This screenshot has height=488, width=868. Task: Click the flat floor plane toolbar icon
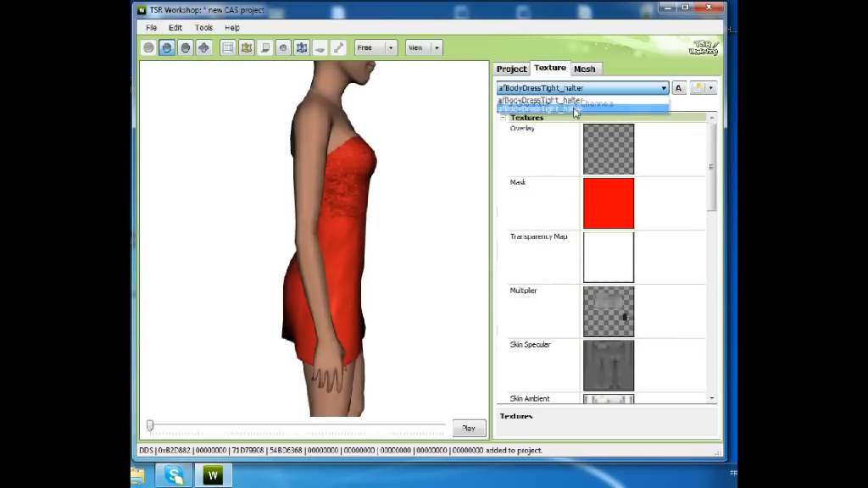tap(320, 48)
